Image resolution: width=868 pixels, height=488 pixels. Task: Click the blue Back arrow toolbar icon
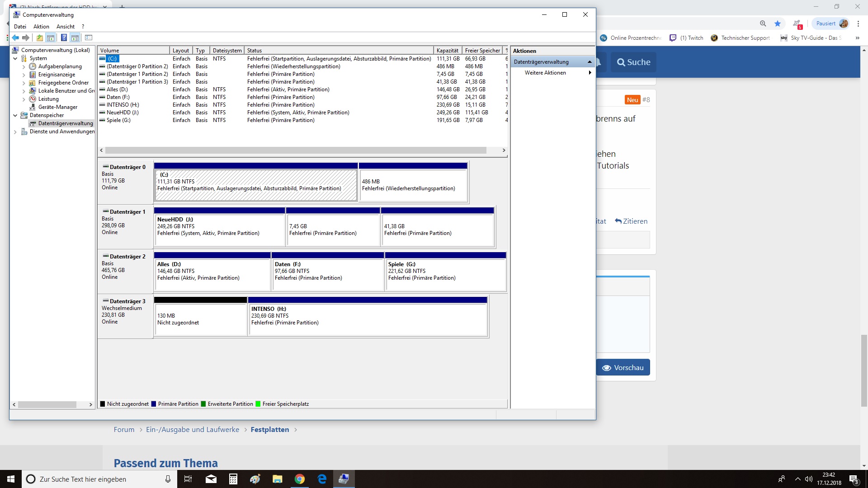tap(16, 38)
